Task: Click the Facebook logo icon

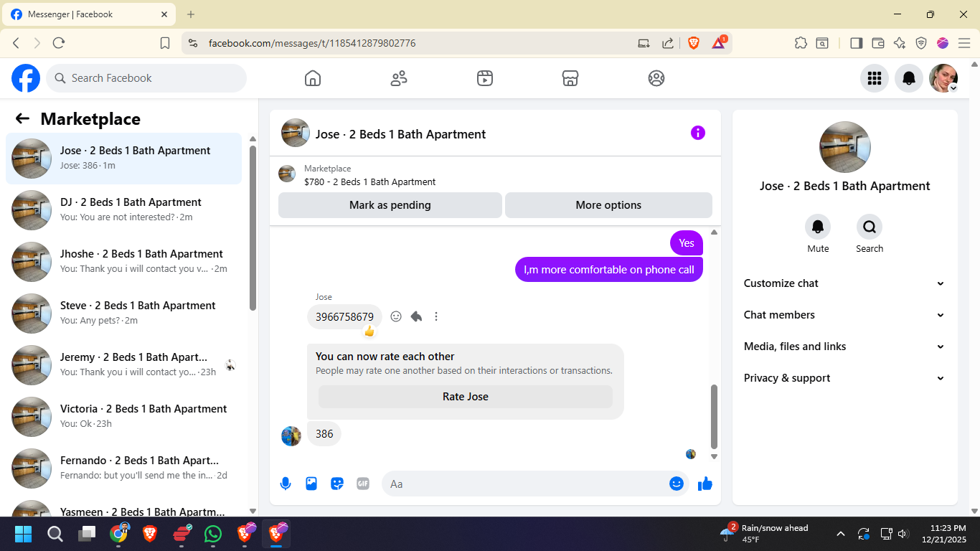Action: click(x=26, y=78)
